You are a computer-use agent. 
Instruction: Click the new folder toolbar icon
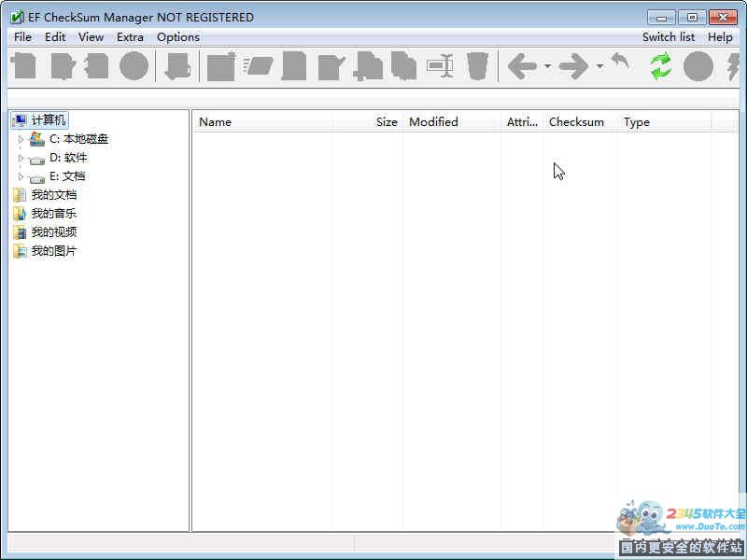pos(221,66)
